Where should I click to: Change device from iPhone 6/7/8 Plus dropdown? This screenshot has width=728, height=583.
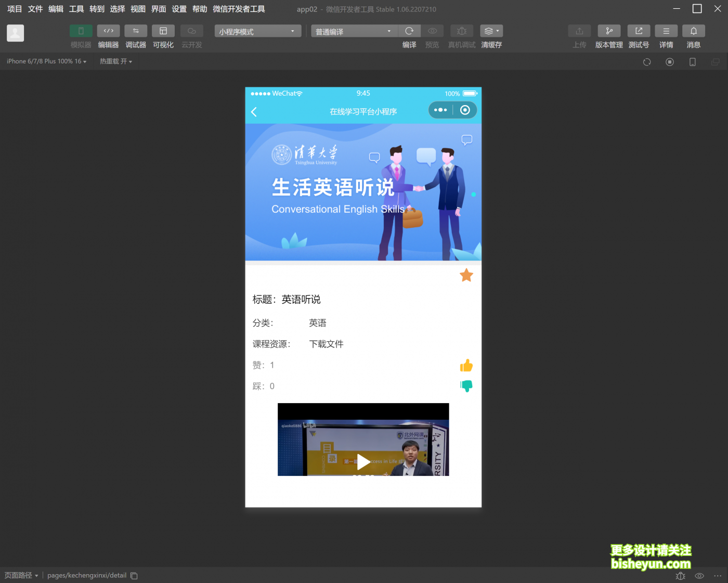(x=46, y=61)
